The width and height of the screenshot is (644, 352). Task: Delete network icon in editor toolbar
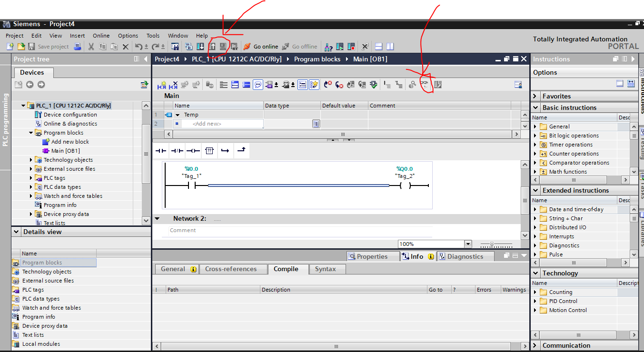tap(173, 85)
